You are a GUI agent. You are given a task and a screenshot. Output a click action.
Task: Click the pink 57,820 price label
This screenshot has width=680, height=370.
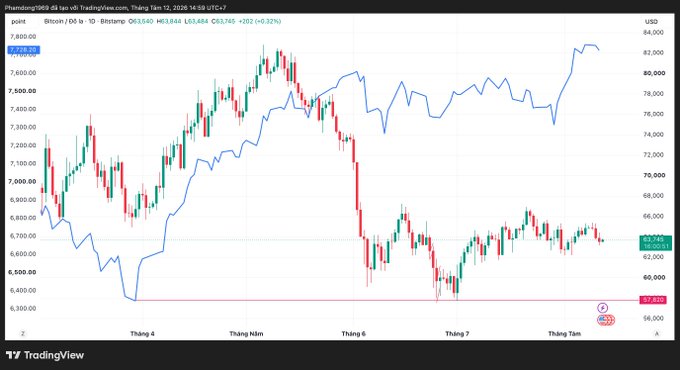653,300
